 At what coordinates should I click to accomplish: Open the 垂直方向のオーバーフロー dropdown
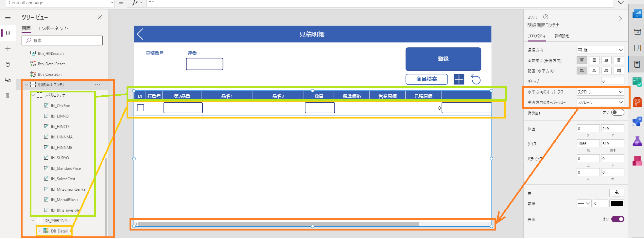tap(600, 102)
